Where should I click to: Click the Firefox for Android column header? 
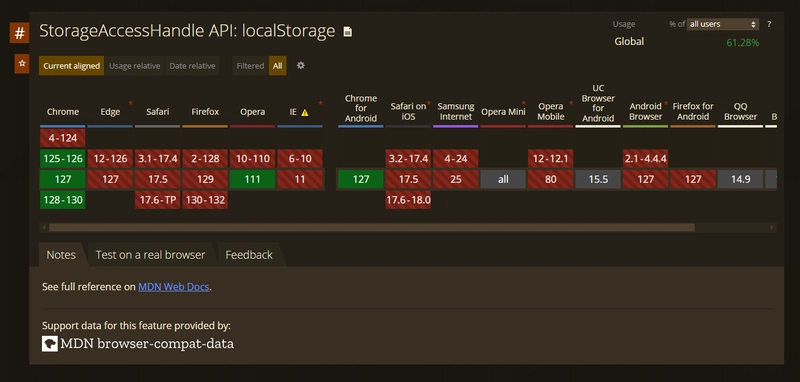tap(693, 111)
